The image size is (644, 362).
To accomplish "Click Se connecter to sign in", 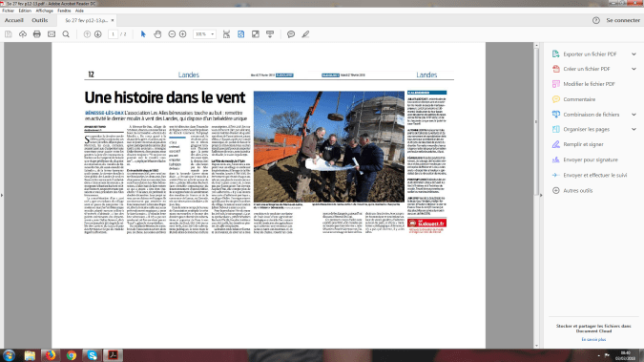I will point(623,20).
